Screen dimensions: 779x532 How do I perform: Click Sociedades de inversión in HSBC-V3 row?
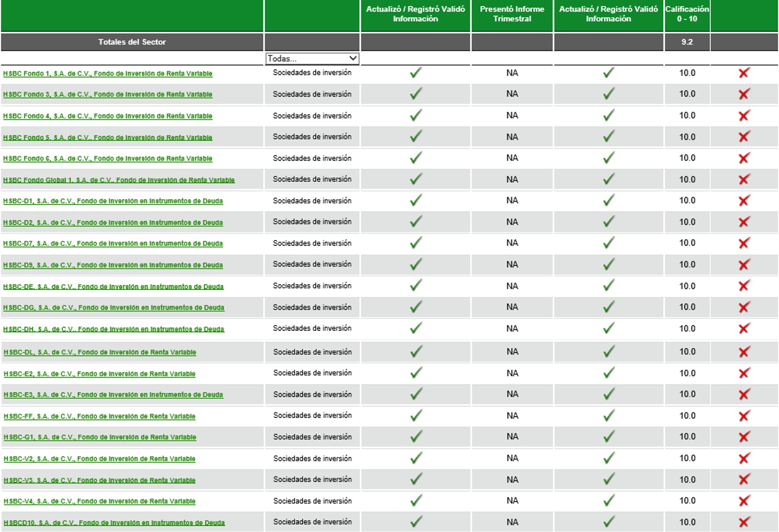(x=312, y=479)
